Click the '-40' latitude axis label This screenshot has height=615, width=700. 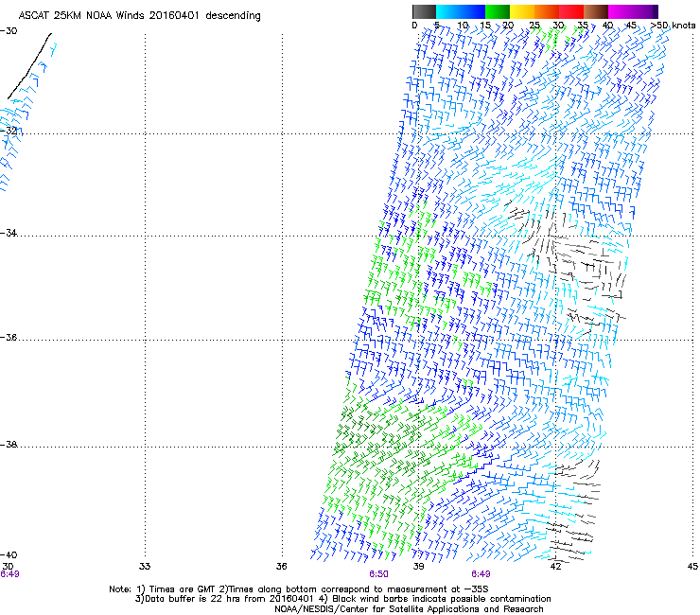9,555
